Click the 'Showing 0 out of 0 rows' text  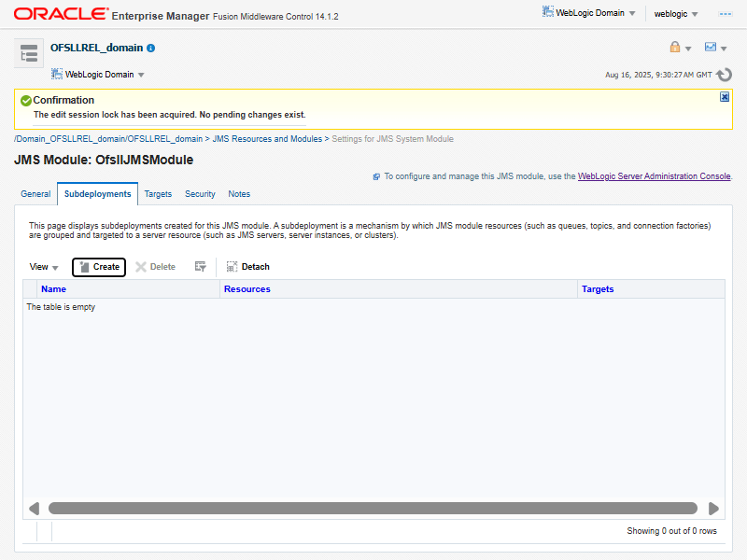coord(671,531)
